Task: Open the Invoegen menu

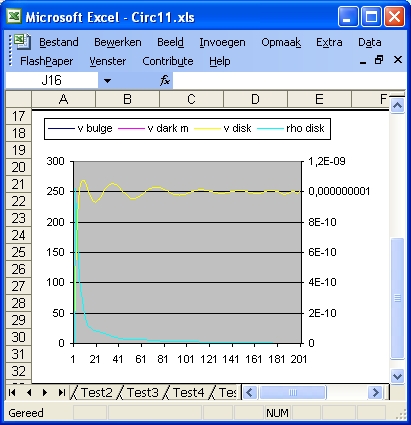Action: click(x=222, y=42)
